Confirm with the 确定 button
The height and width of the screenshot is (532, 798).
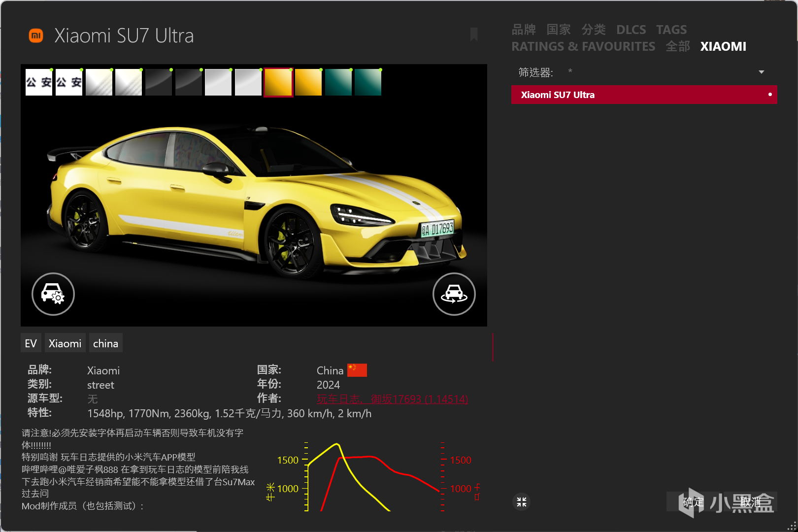tap(694, 502)
